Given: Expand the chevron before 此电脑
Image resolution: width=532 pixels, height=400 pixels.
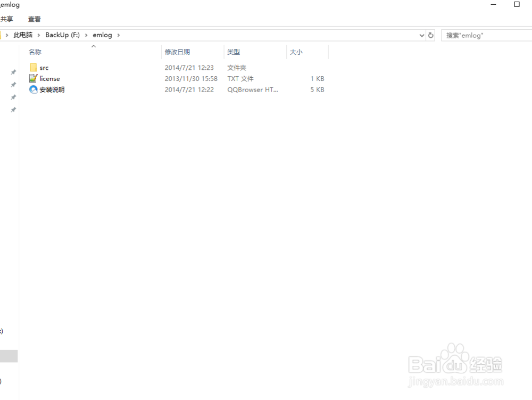Looking at the screenshot, I should pos(7,35).
